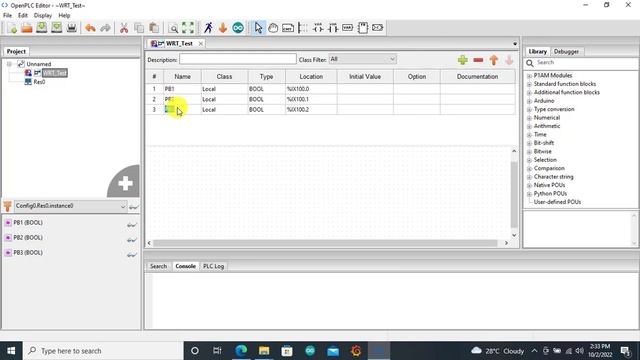This screenshot has width=640, height=360.
Task: Insert a contact tool
Action: [x=333, y=28]
